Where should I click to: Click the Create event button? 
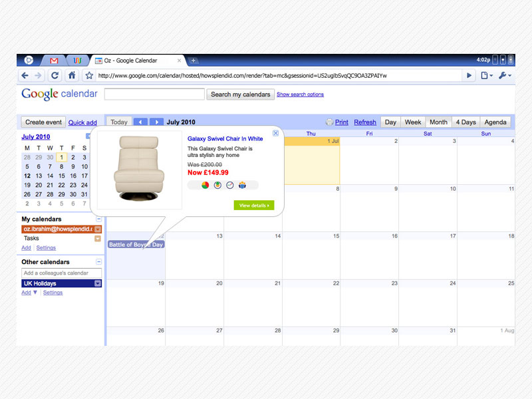[43, 122]
